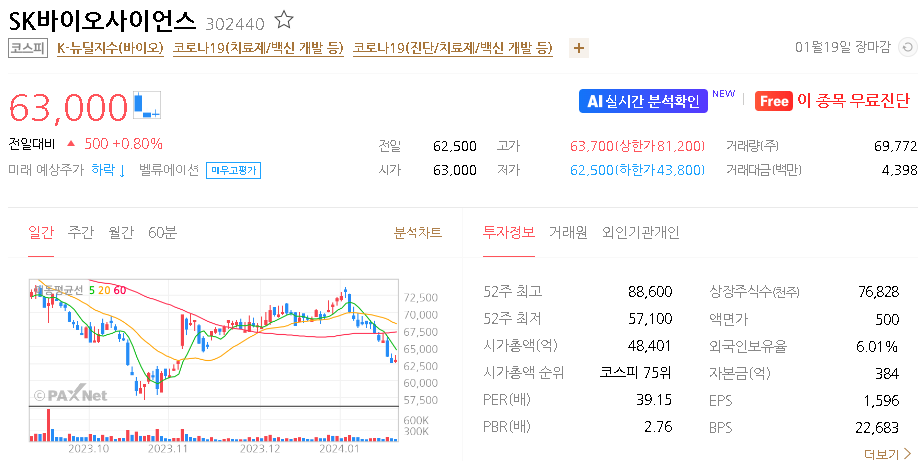Image resolution: width=923 pixels, height=474 pixels.
Task: Click the 외국인보유율 value 6.01%
Action: tap(876, 346)
